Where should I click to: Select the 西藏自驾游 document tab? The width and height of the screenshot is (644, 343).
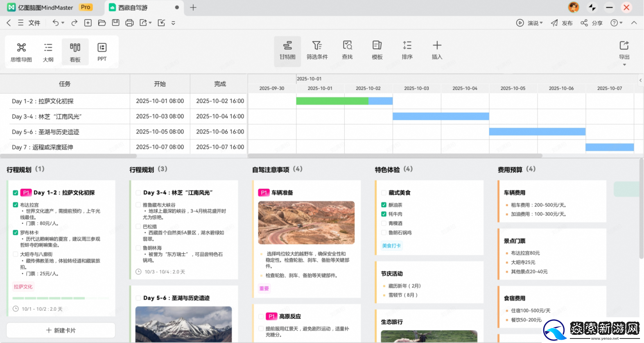[x=144, y=7]
